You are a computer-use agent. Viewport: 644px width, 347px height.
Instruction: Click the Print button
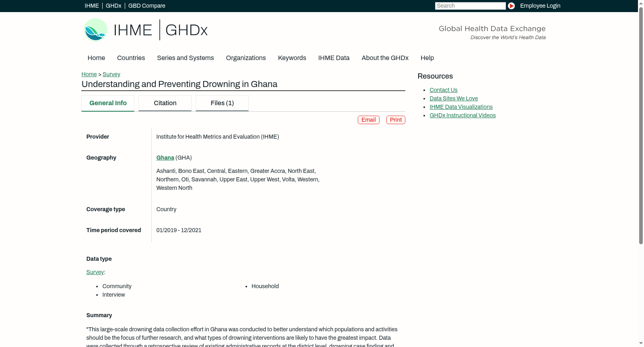point(396,120)
